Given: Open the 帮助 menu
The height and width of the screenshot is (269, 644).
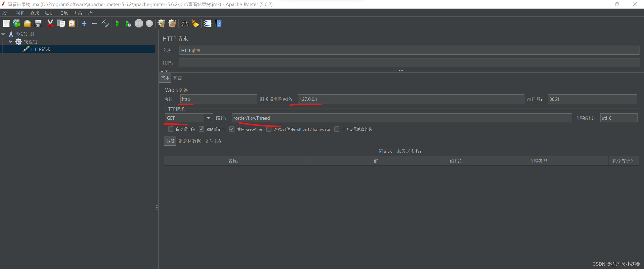Looking at the screenshot, I should [92, 13].
